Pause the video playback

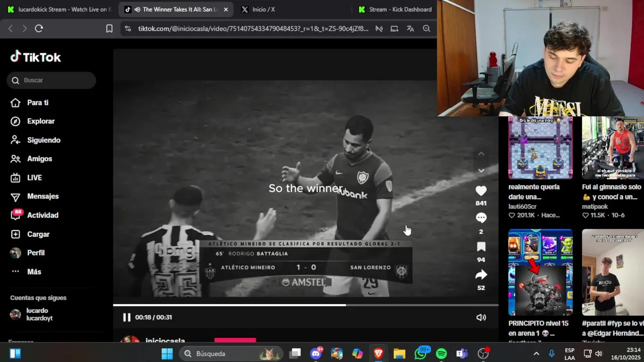[x=126, y=317]
